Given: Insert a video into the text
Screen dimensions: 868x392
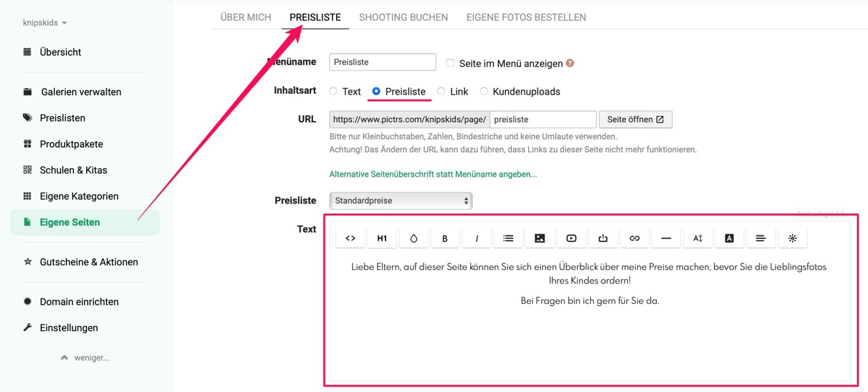Looking at the screenshot, I should point(571,239).
